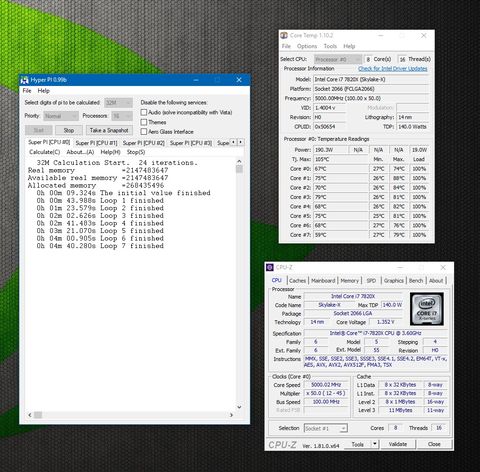Click the CPU-Z app icon in title bar

point(270,267)
